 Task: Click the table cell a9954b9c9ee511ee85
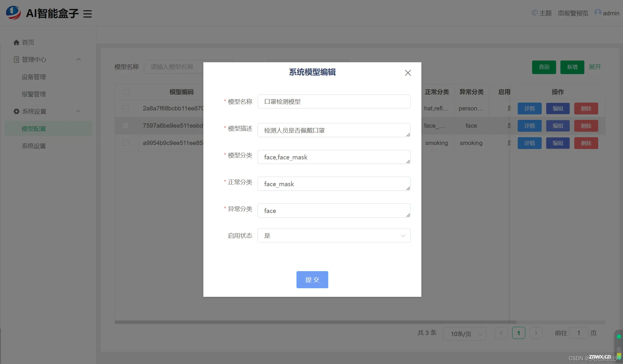click(173, 143)
